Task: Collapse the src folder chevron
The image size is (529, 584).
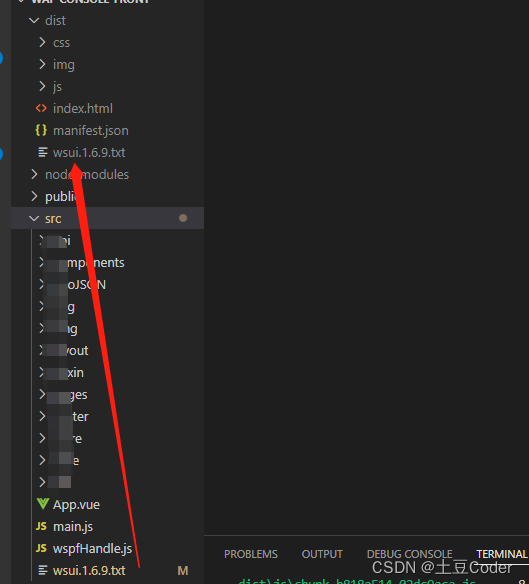Action: 34,219
